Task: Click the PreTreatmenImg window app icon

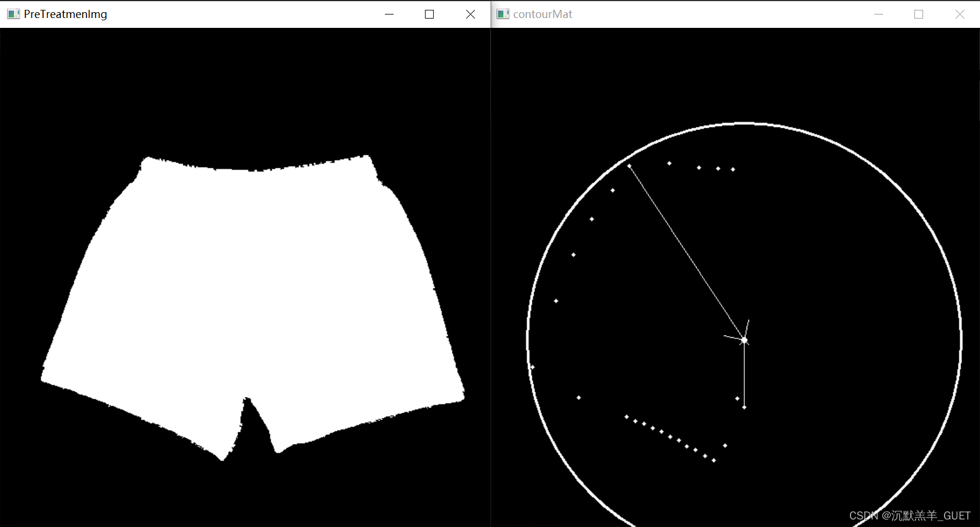Action: [13, 14]
